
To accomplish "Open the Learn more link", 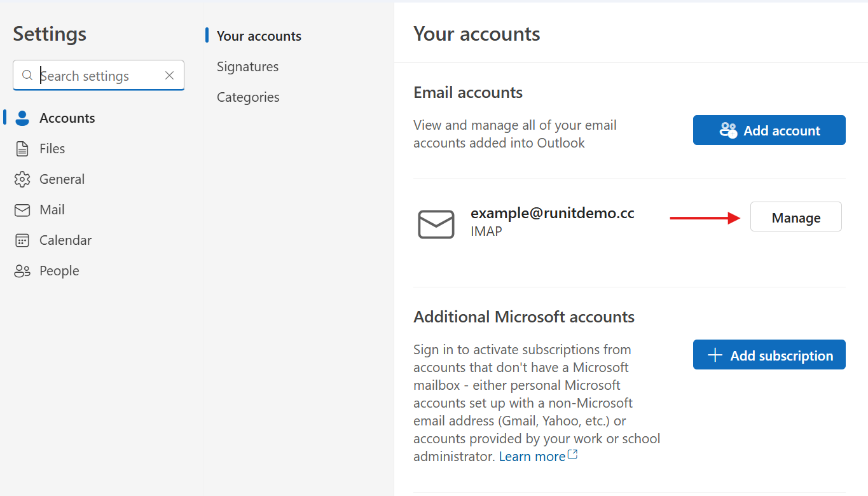I will pyautogui.click(x=532, y=457).
